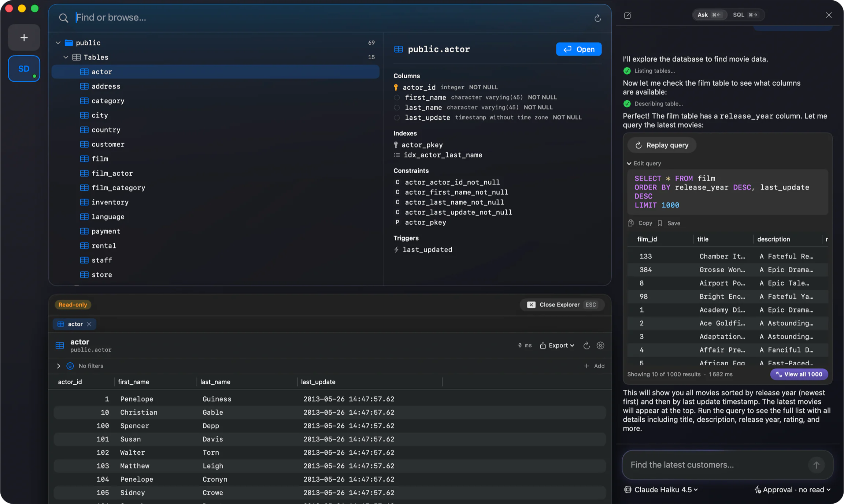Focus the Find or browse search field
This screenshot has height=504, width=844.
pyautogui.click(x=330, y=18)
